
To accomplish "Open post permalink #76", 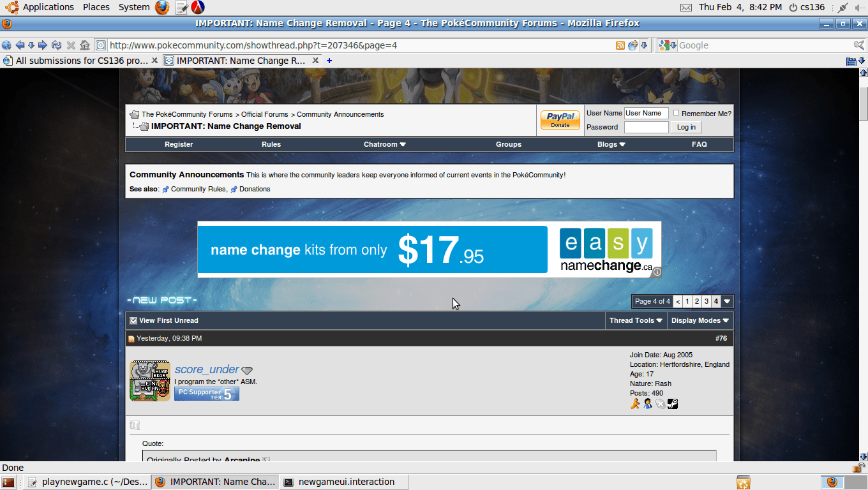I will click(x=721, y=338).
